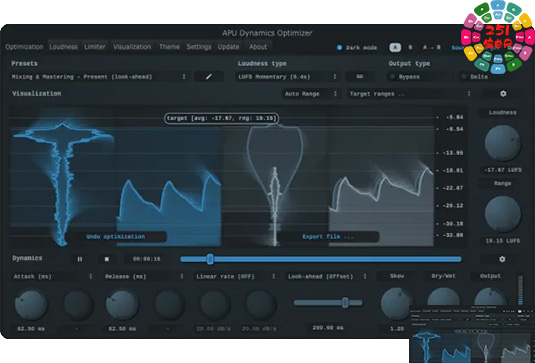This screenshot has height=363, width=535.
Task: Click the Skew label button
Action: pyautogui.click(x=397, y=276)
